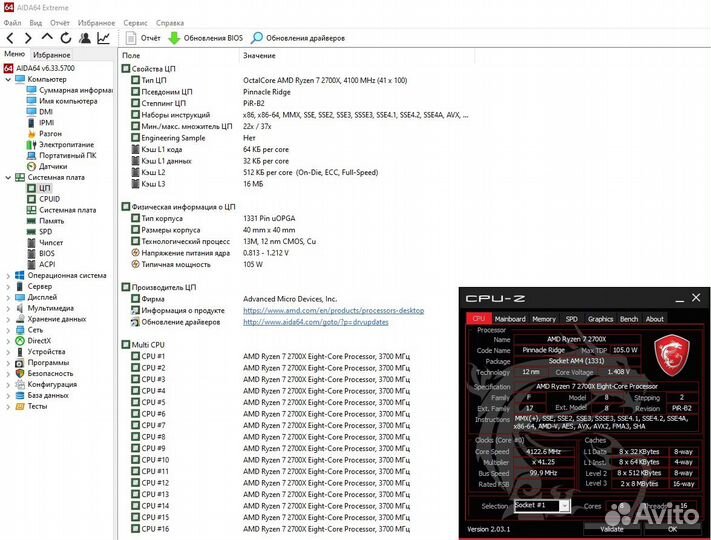Select DMI tree item
The height and width of the screenshot is (540, 711).
tap(40, 112)
